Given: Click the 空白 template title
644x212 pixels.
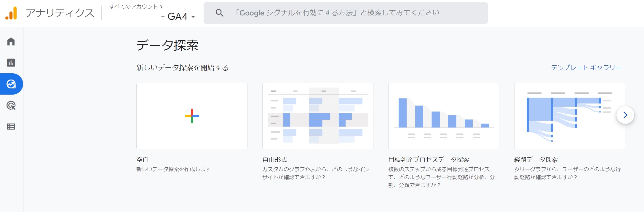Looking at the screenshot, I should coord(143,160).
